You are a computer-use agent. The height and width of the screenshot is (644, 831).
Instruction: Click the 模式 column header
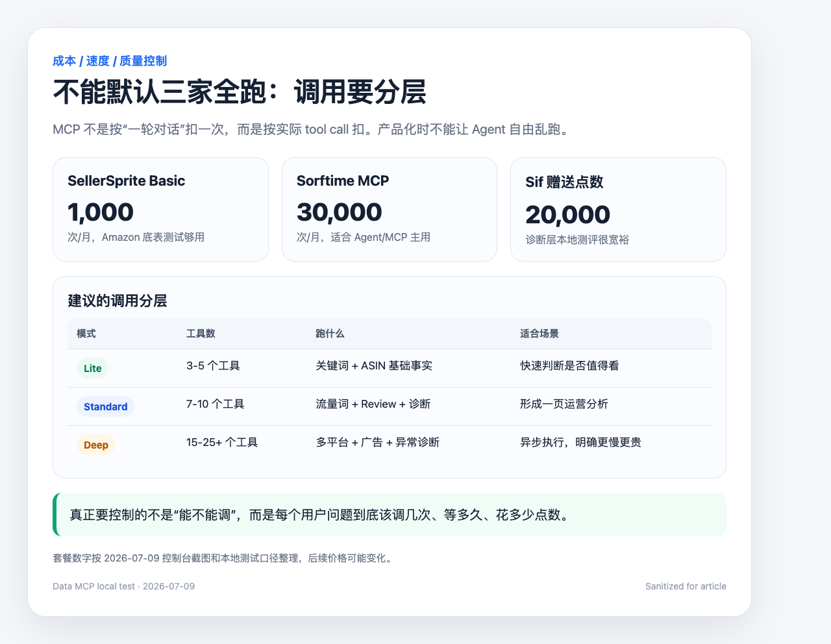[86, 334]
